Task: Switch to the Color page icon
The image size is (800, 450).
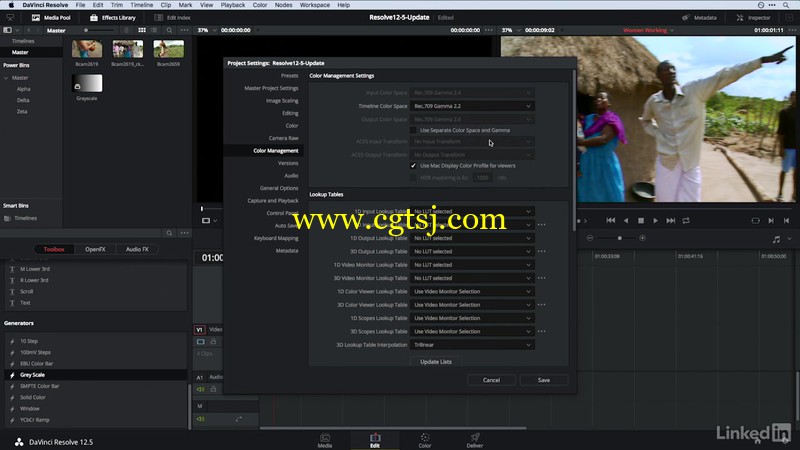Action: [425, 440]
